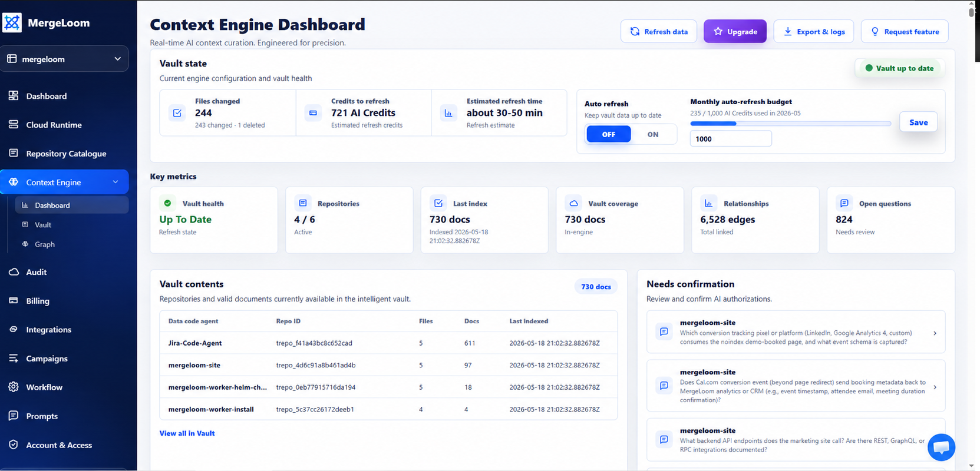Click the Vault health green check icon
The image size is (980, 471).
[167, 203]
